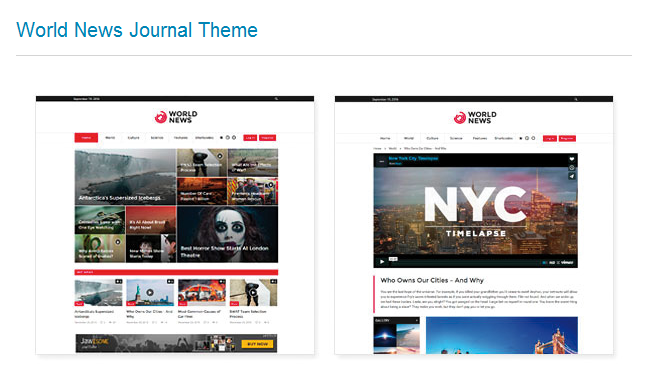671x386 pixels.
Task: Select red Home tab in left preview
Action: 86,138
